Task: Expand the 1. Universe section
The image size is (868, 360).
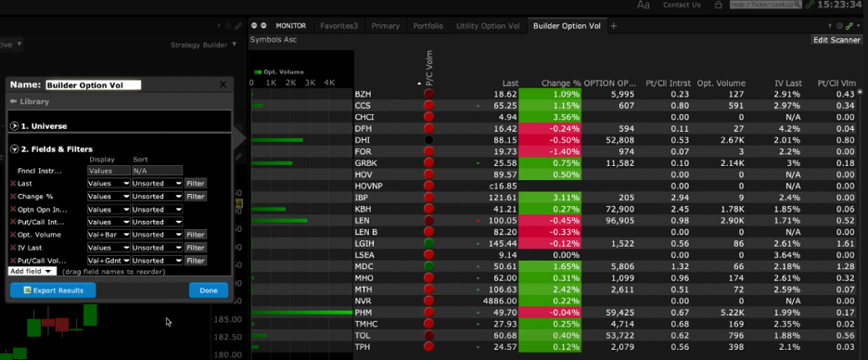Action: [15, 126]
